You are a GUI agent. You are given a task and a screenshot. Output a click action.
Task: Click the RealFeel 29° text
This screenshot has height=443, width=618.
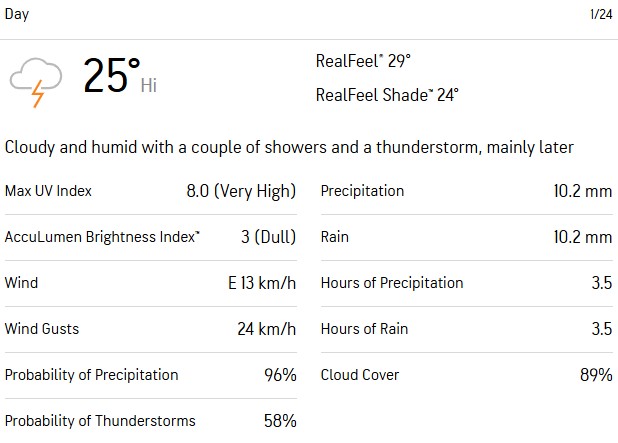coord(363,61)
